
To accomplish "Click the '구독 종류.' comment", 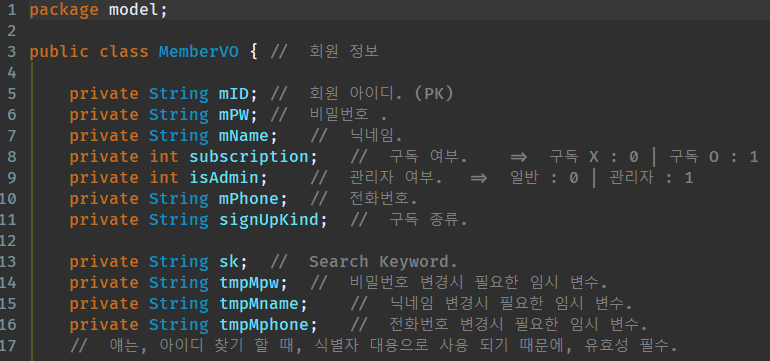I will click(428, 220).
